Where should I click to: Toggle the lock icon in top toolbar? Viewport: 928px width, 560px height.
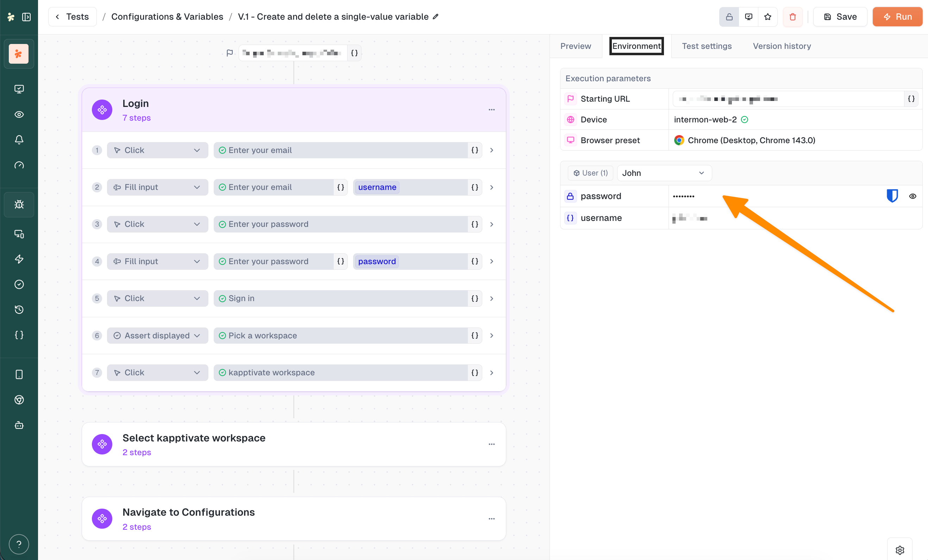click(729, 17)
